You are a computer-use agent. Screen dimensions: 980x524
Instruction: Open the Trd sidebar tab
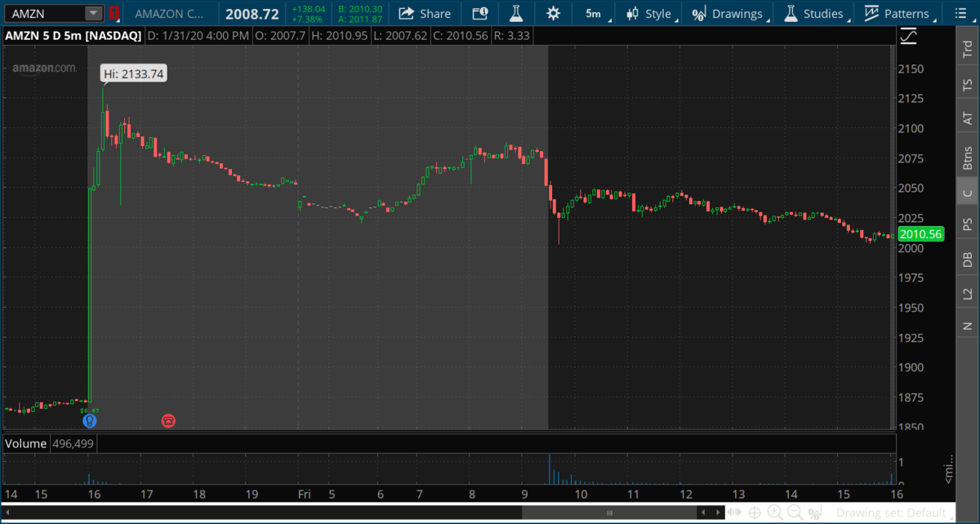(x=968, y=49)
